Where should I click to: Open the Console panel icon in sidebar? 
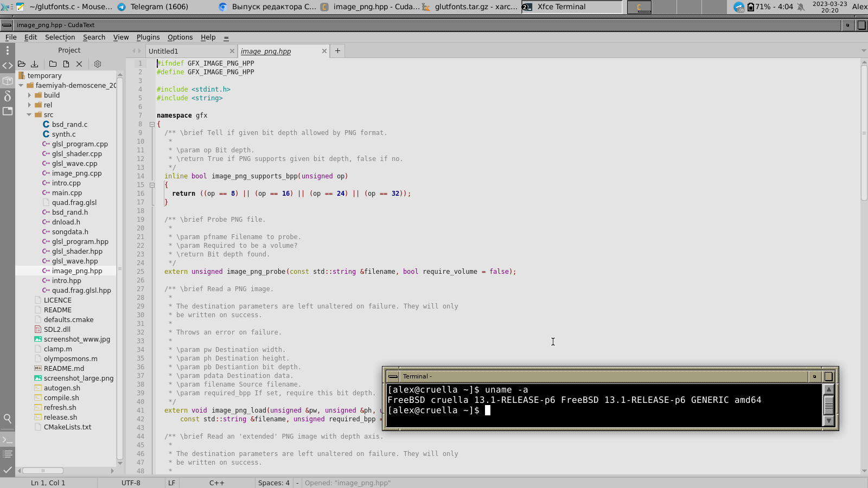tap(8, 440)
